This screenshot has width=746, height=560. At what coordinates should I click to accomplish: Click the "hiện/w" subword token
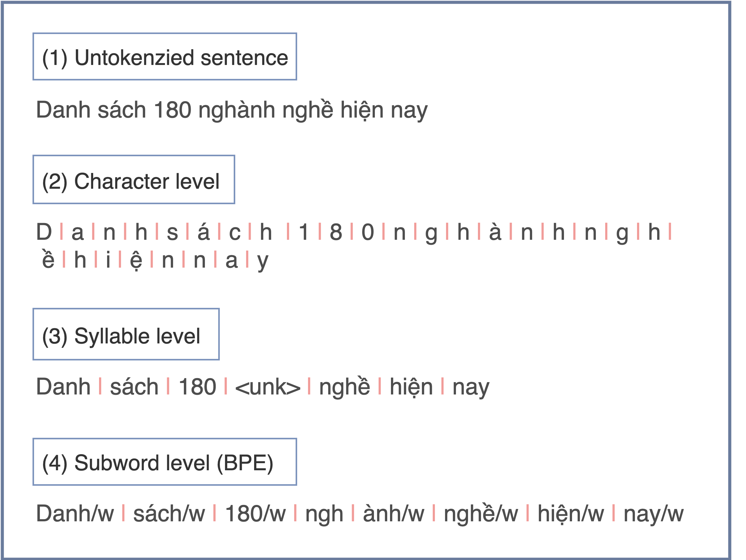click(x=570, y=514)
